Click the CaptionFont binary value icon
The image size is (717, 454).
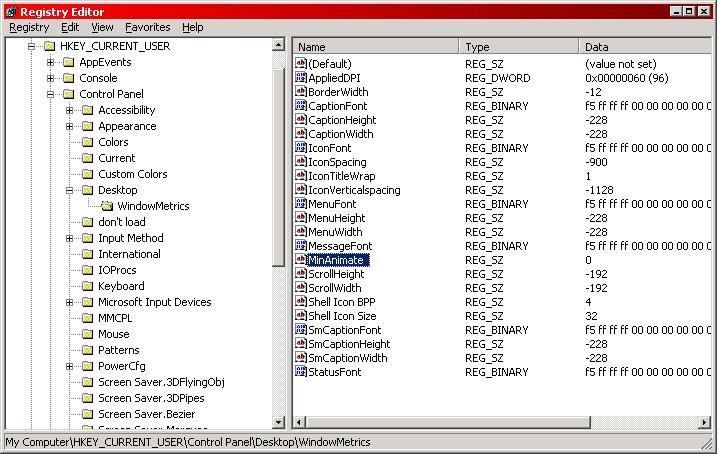pyautogui.click(x=300, y=106)
